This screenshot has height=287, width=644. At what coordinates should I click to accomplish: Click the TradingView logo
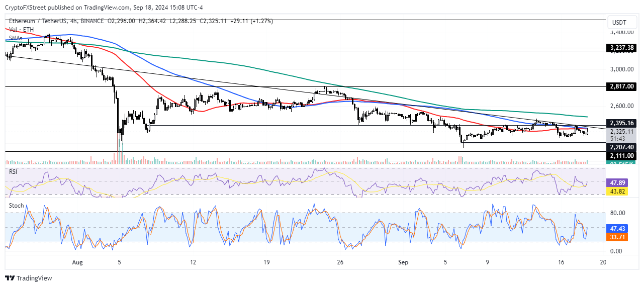tap(29, 278)
